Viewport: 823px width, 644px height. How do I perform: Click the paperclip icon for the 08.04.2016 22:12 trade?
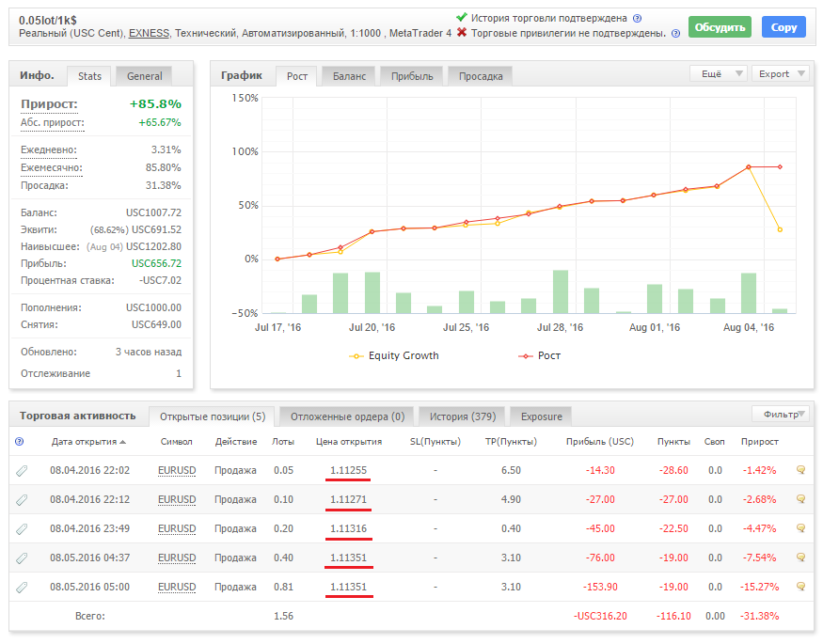pos(22,500)
